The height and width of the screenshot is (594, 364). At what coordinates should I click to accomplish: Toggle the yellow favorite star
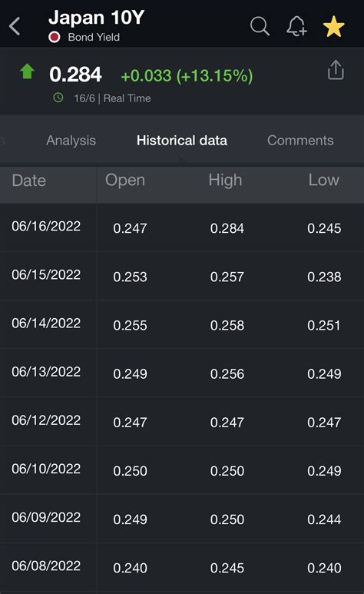pos(334,27)
